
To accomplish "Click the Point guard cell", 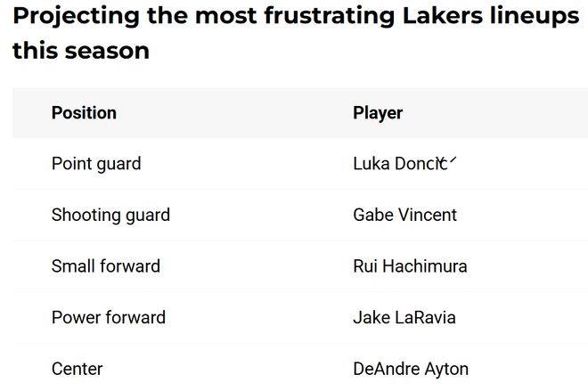I will [96, 164].
